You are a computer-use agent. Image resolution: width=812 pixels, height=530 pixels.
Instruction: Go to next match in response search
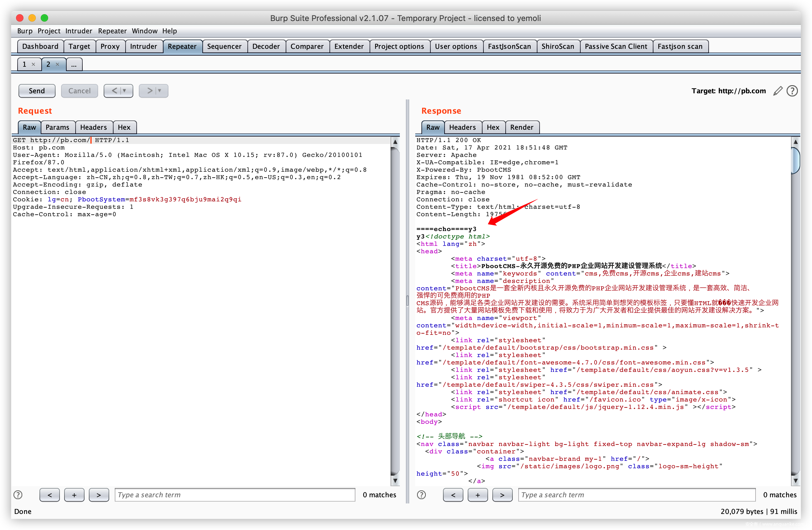[x=502, y=495]
